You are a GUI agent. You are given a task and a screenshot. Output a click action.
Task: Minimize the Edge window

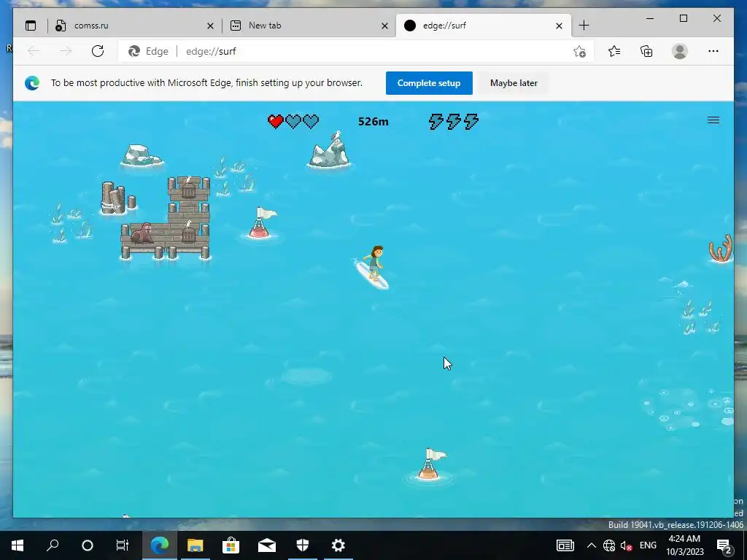pyautogui.click(x=650, y=18)
